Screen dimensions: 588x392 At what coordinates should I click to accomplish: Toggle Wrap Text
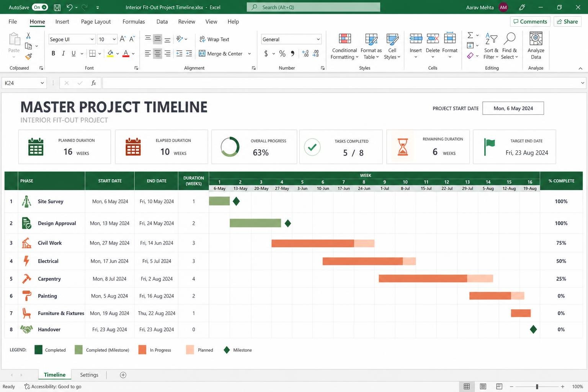(214, 39)
